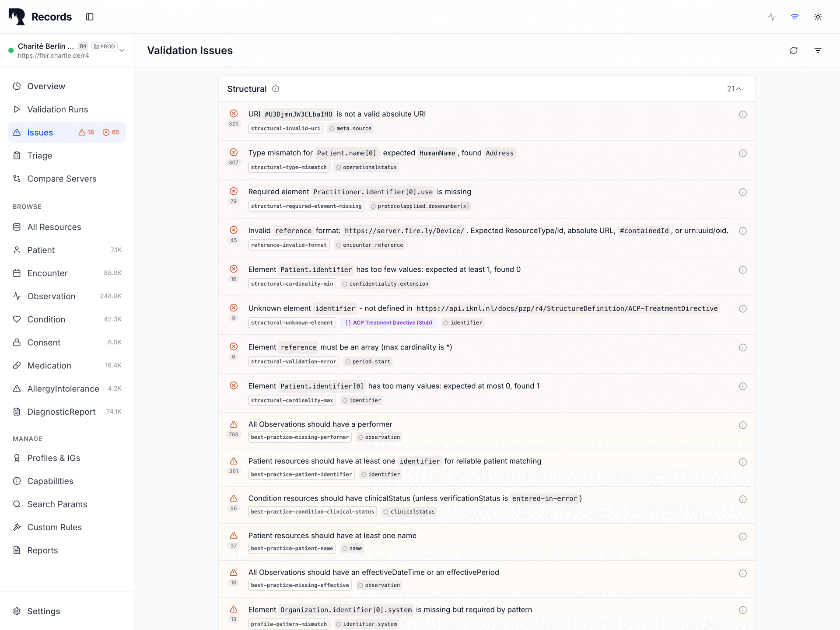Click info icon for too many values issue
This screenshot has height=630, width=840.
pyautogui.click(x=742, y=387)
